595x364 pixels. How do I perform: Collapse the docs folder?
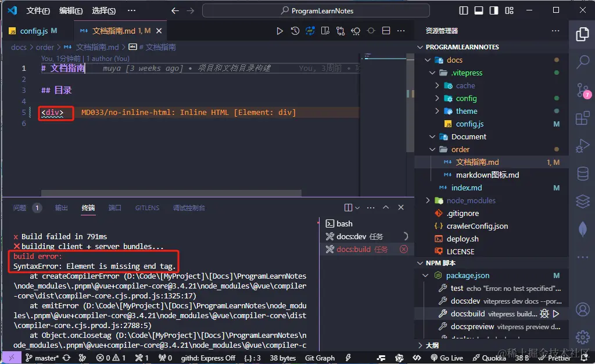pos(428,60)
